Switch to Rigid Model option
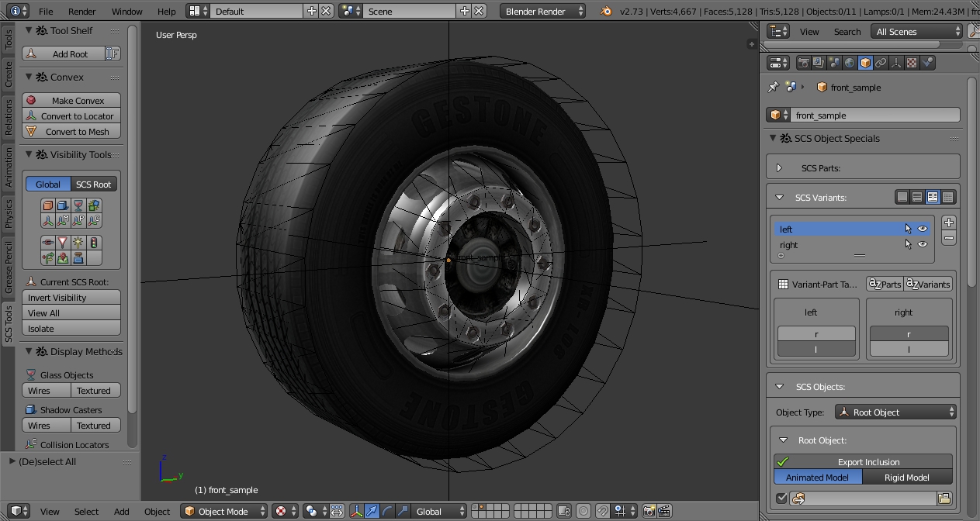The image size is (980, 521). [906, 478]
